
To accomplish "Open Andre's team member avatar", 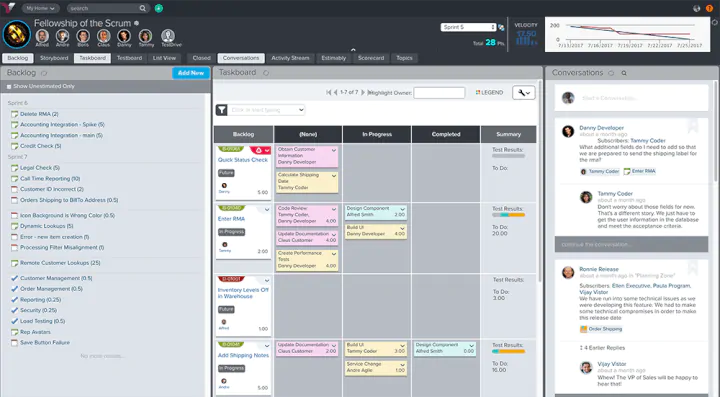I will (x=62, y=36).
